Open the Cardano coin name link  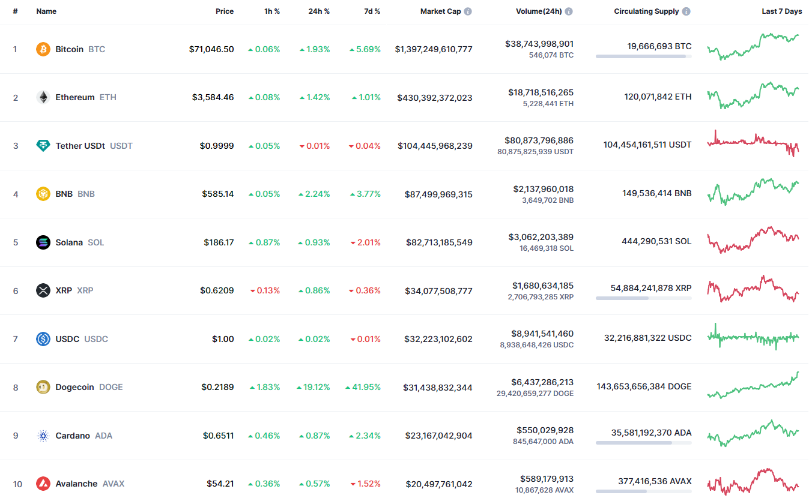73,436
